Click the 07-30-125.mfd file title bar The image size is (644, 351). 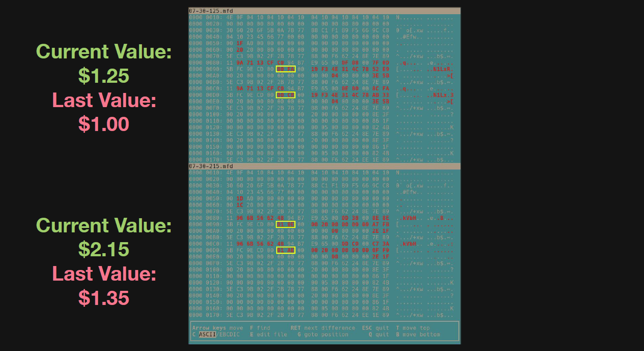point(324,11)
